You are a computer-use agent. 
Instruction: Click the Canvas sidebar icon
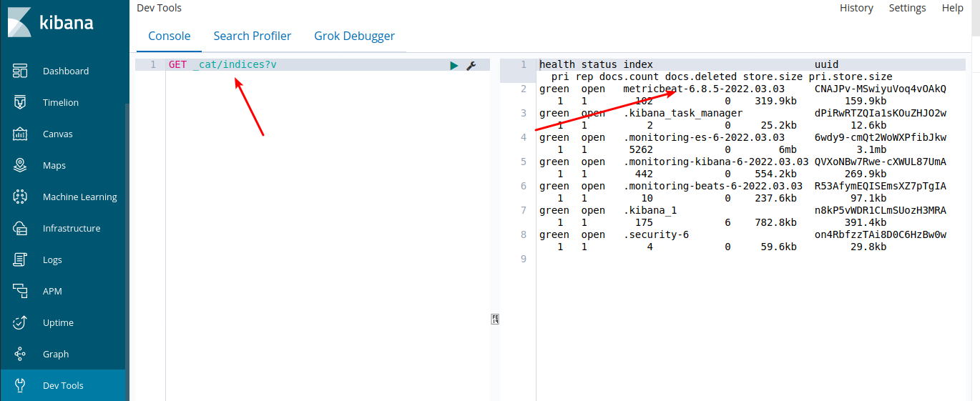pyautogui.click(x=20, y=134)
